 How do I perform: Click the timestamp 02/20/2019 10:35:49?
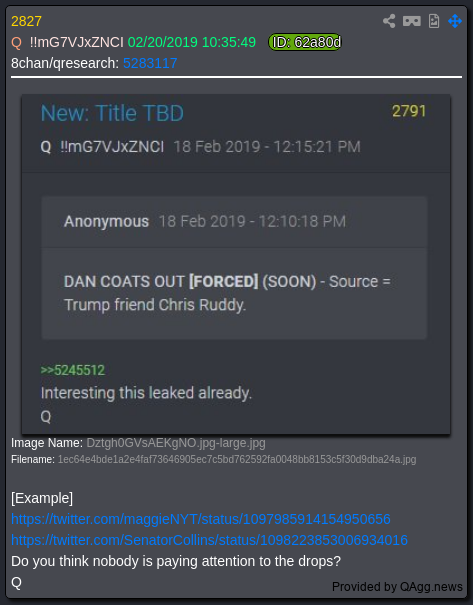[192, 42]
